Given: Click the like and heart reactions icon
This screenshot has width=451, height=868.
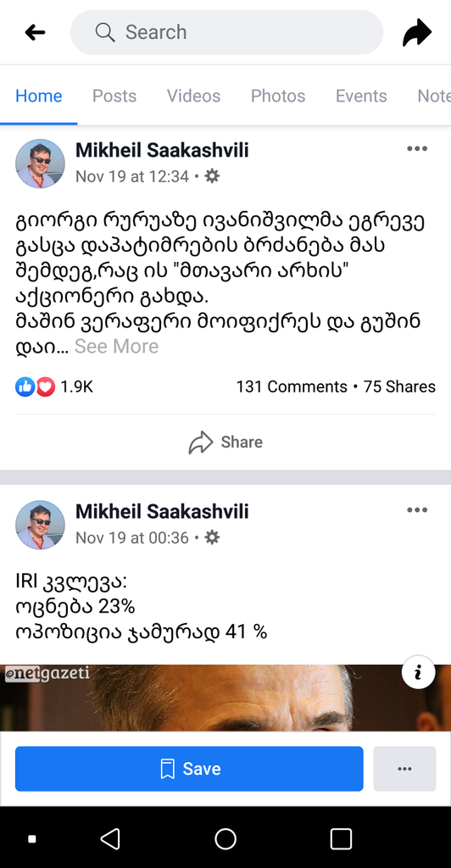Looking at the screenshot, I should [36, 387].
